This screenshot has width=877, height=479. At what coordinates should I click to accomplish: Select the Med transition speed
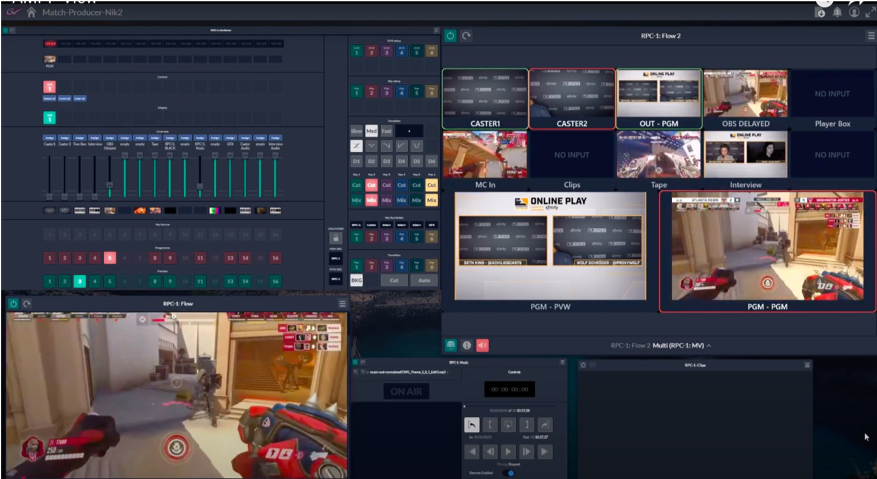coord(371,132)
